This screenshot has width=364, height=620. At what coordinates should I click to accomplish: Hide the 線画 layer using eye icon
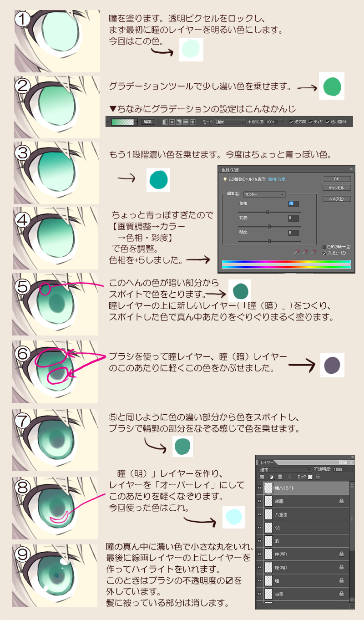pos(260,501)
